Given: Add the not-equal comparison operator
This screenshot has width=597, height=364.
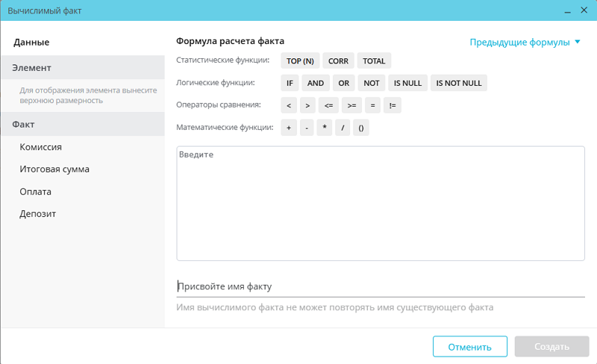Looking at the screenshot, I should [x=393, y=106].
